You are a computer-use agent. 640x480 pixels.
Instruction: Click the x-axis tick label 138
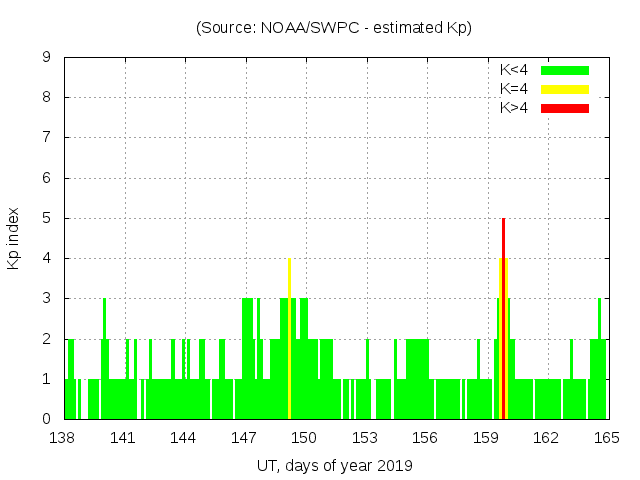[63, 438]
